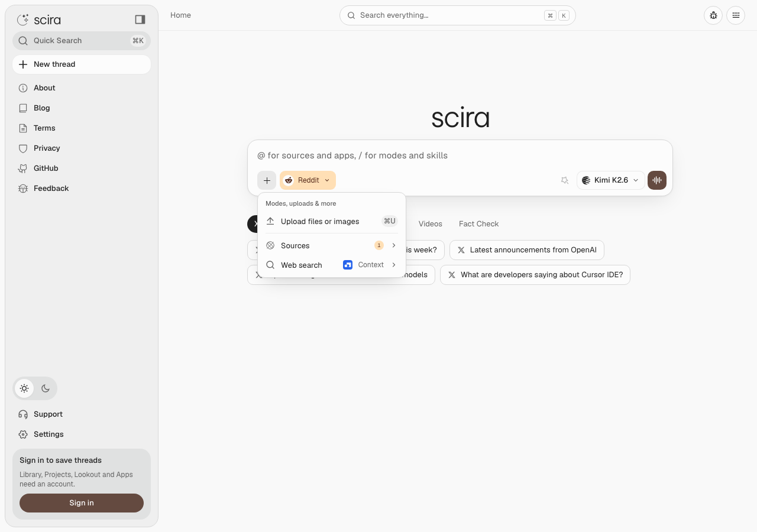
Task: Click the pin icon left of Kimi K2.6
Action: (x=565, y=180)
